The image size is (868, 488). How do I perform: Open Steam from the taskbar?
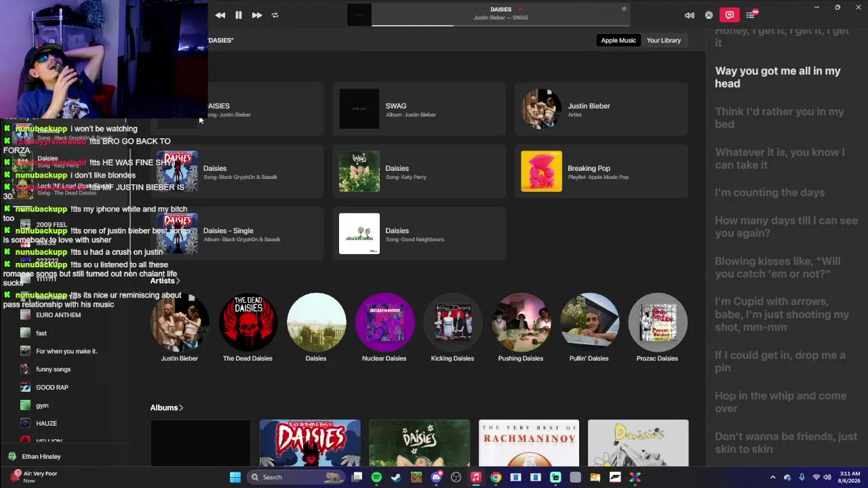coord(396,477)
